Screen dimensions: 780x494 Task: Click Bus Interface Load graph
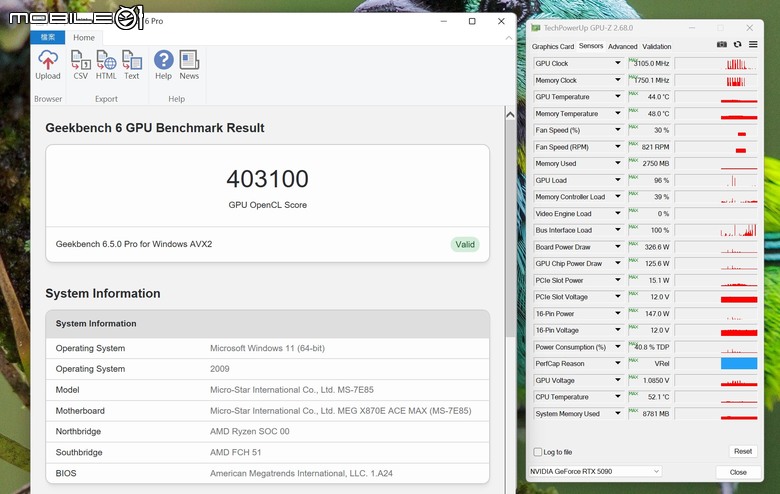[x=716, y=230]
